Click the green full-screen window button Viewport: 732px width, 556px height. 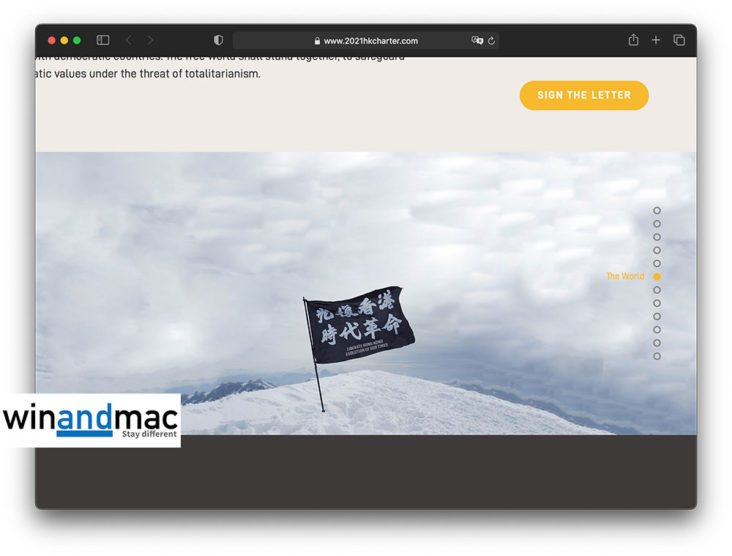77,40
